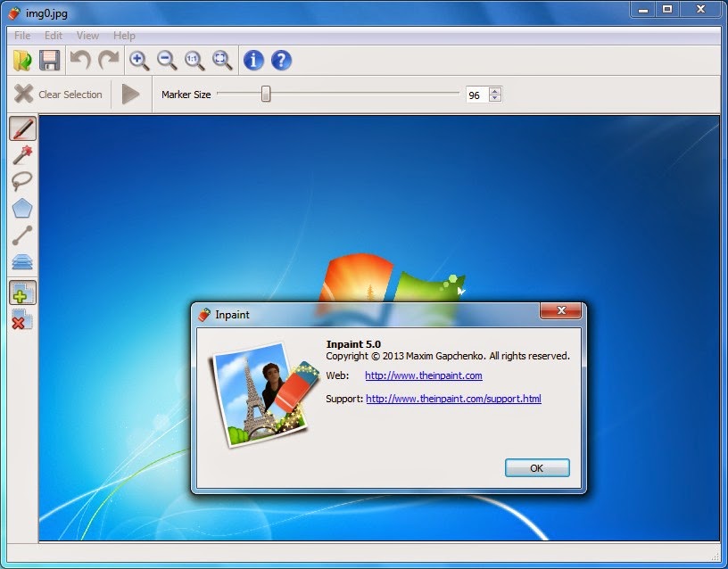The image size is (728, 569).
Task: Select the guide Line tool
Action: click(21, 235)
